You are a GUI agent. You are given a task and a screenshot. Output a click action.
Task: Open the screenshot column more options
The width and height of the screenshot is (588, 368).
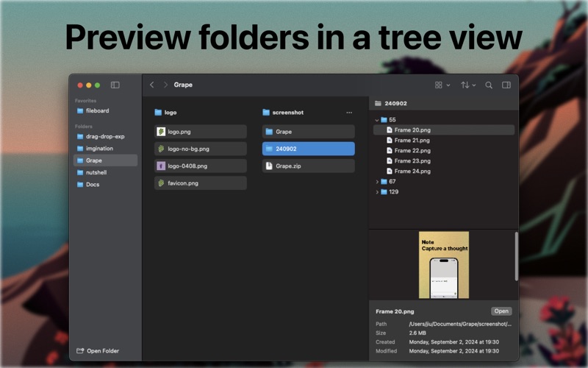(x=349, y=113)
